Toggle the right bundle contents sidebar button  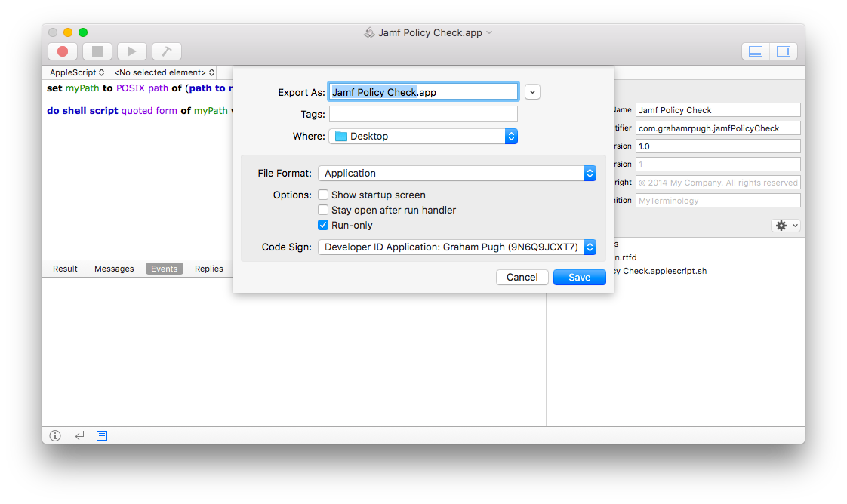coord(784,51)
